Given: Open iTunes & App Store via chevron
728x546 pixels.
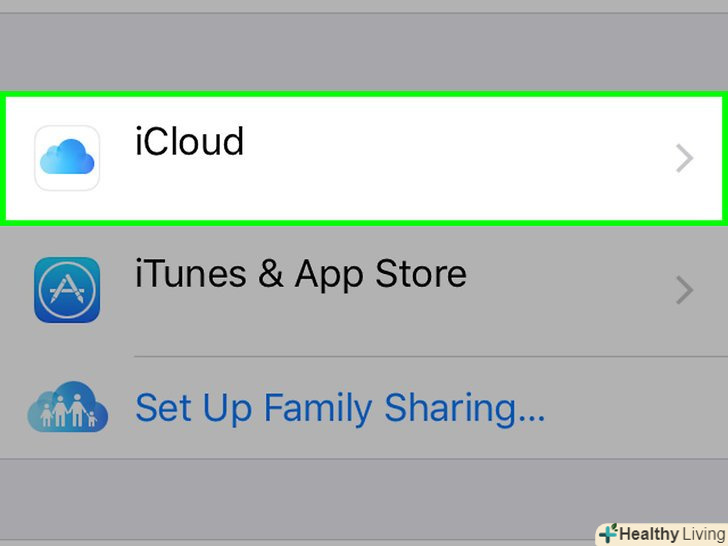Looking at the screenshot, I should 684,290.
